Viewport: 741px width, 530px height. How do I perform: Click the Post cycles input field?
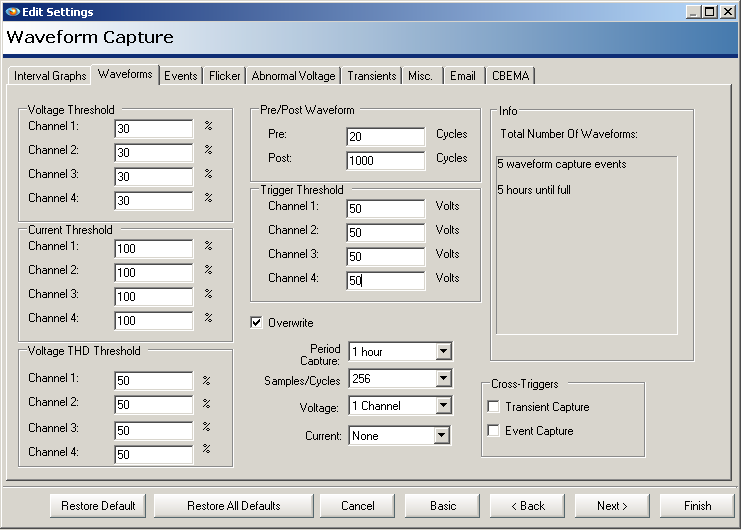coord(386,161)
